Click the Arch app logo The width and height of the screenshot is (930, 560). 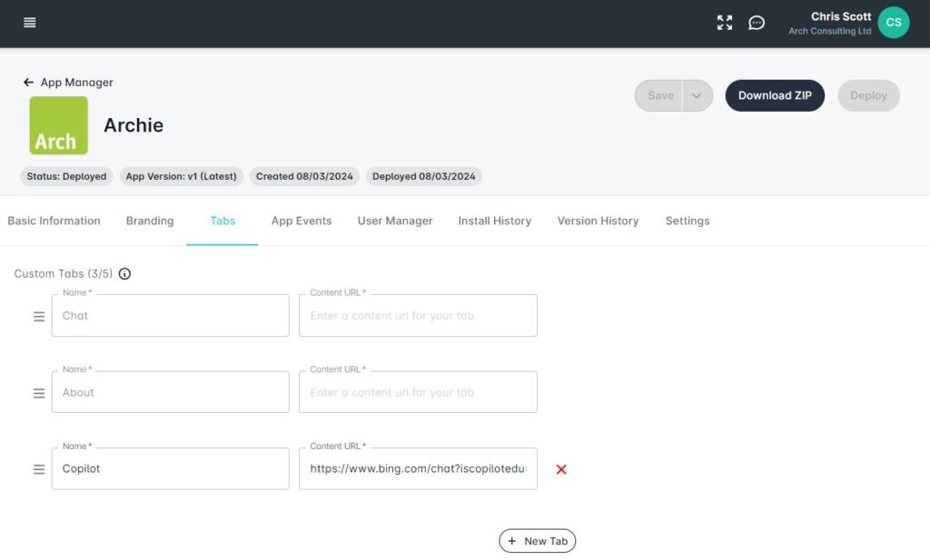point(59,125)
